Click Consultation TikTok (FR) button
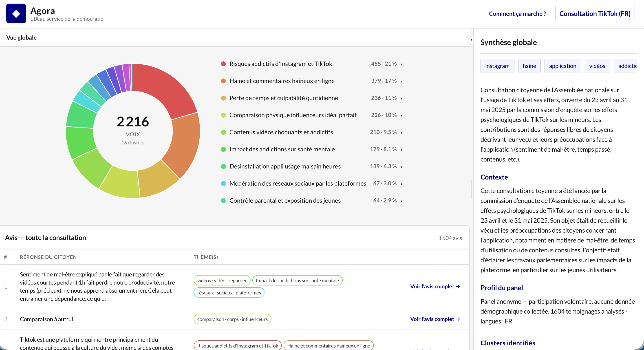Screen dimensions: 644x350 pyautogui.click(x=595, y=13)
